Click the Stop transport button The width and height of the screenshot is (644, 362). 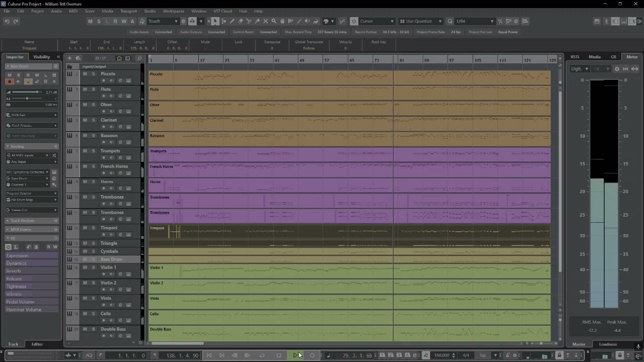[279, 355]
